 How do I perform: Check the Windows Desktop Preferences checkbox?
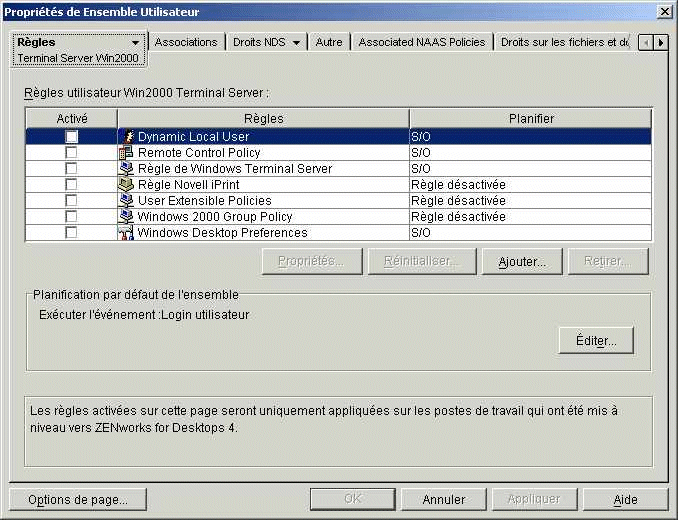(x=71, y=233)
